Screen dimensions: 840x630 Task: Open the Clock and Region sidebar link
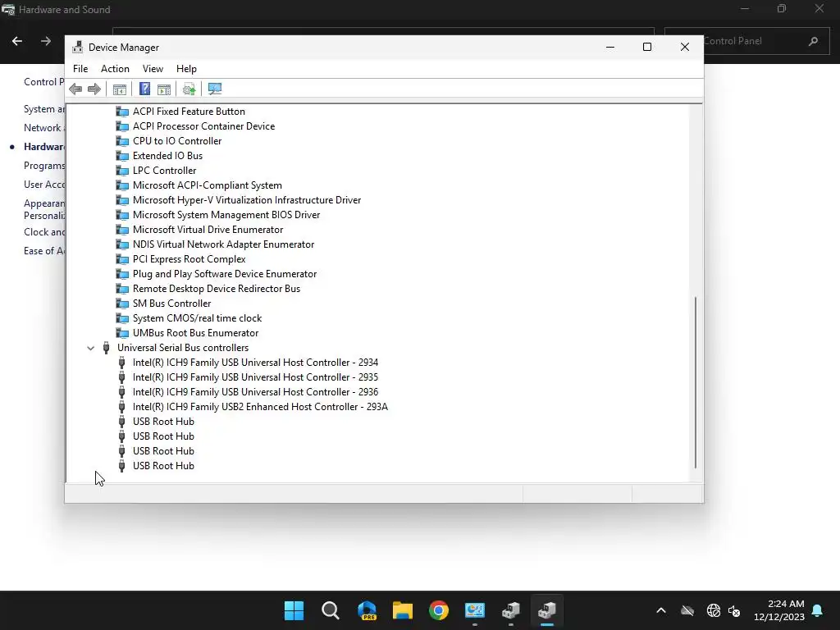[x=44, y=232]
